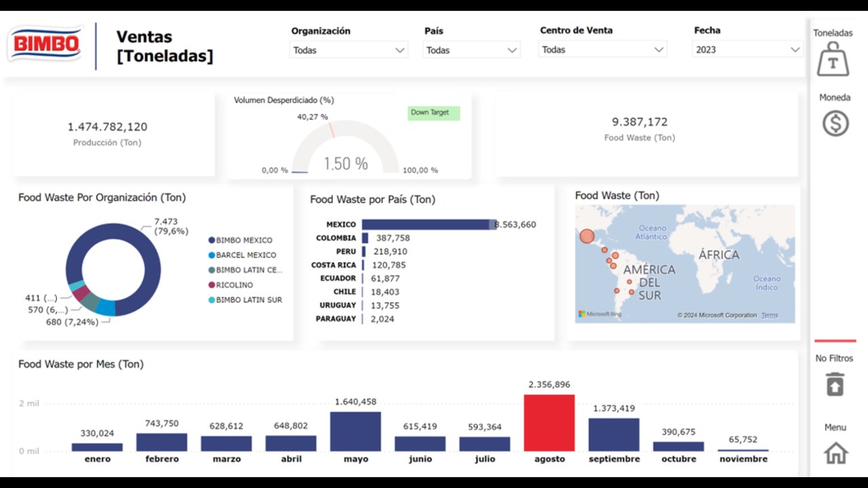This screenshot has width=868, height=488.
Task: Select the large Mexico bubble on map
Action: pos(587,237)
